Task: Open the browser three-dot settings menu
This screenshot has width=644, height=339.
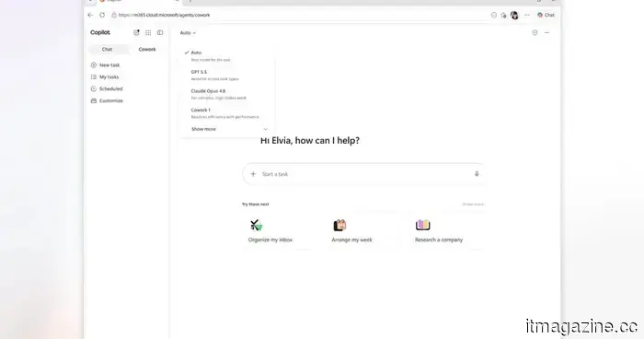Action: coord(527,15)
